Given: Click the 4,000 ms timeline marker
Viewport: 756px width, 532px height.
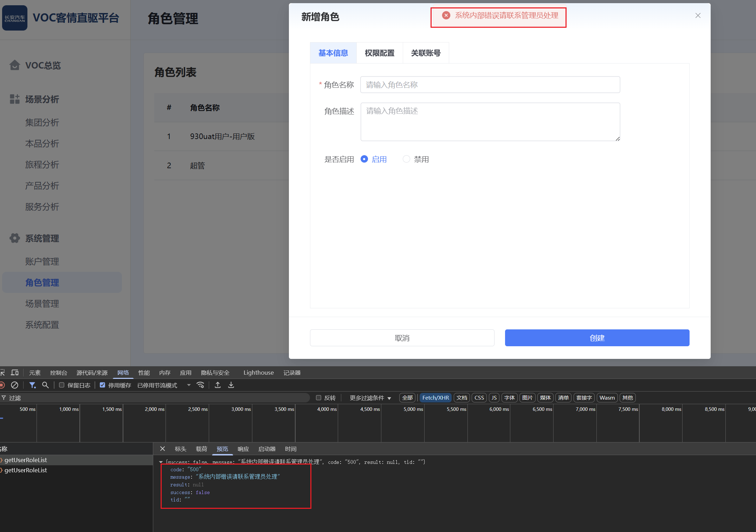Looking at the screenshot, I should pos(327,409).
